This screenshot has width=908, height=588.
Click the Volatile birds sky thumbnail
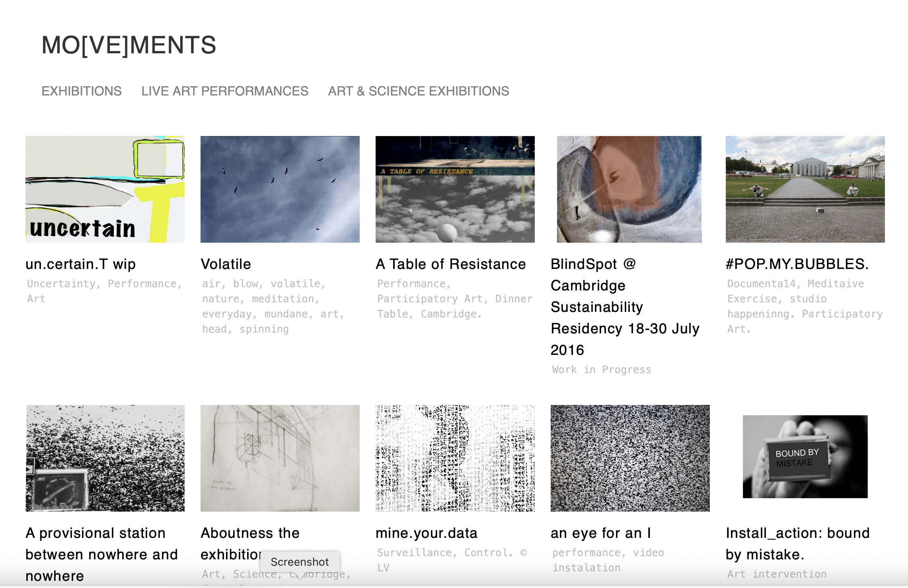point(280,189)
